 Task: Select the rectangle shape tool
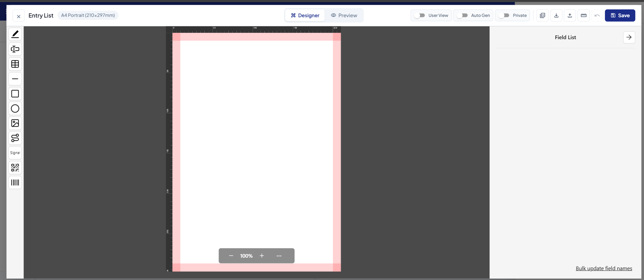coord(15,94)
